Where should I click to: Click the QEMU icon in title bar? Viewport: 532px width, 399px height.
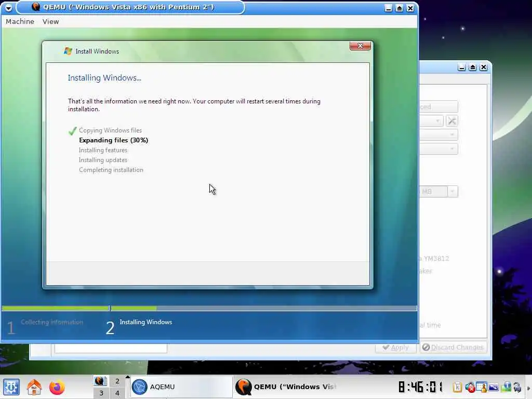point(36,6)
